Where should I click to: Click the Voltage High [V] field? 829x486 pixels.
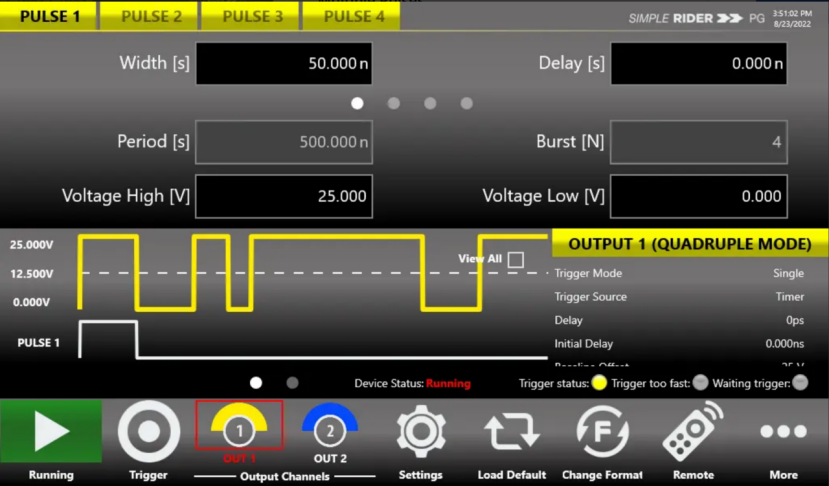click(x=284, y=196)
